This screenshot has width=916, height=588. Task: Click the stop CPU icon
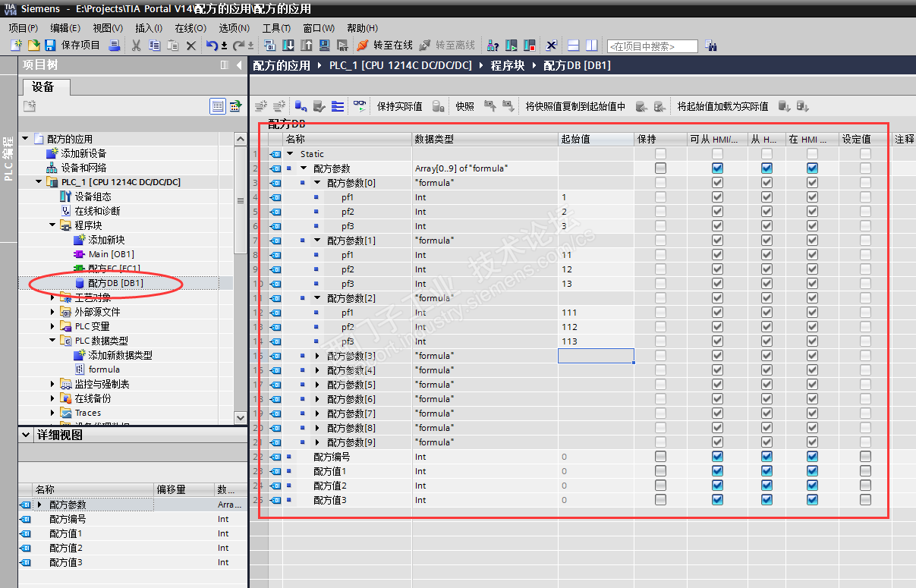click(530, 46)
